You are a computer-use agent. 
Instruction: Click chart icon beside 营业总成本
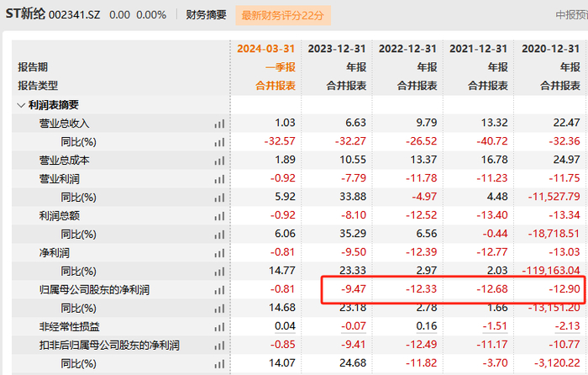pos(220,161)
